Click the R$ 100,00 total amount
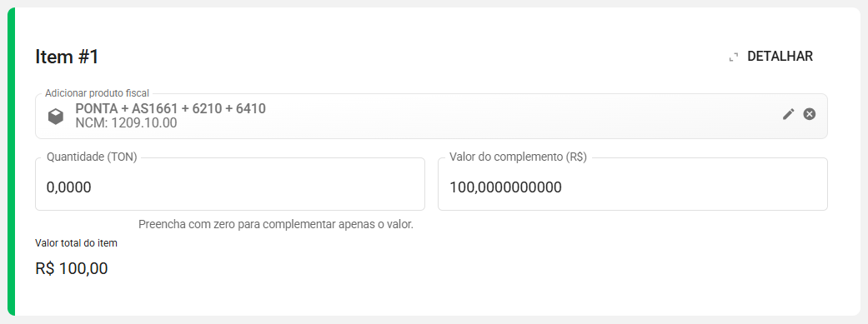The width and height of the screenshot is (868, 324). point(72,269)
